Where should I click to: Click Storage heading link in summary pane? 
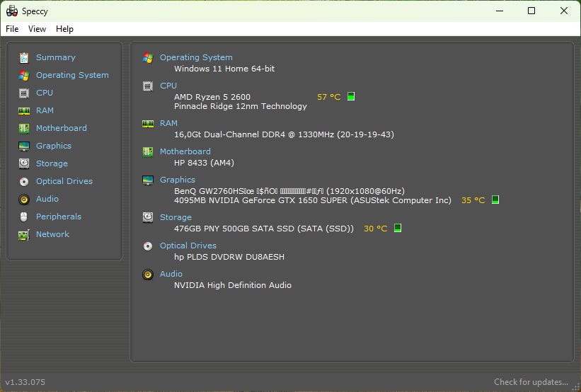click(x=176, y=217)
